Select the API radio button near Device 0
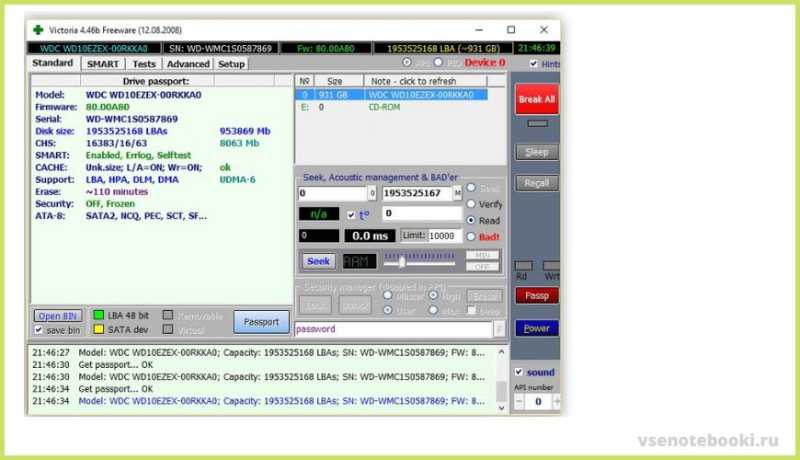The height and width of the screenshot is (460, 800). (x=407, y=62)
